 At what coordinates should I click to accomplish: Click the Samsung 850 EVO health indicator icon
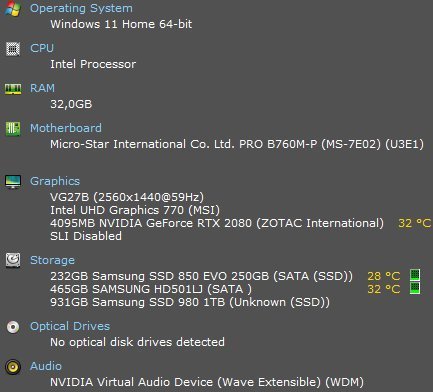415,275
